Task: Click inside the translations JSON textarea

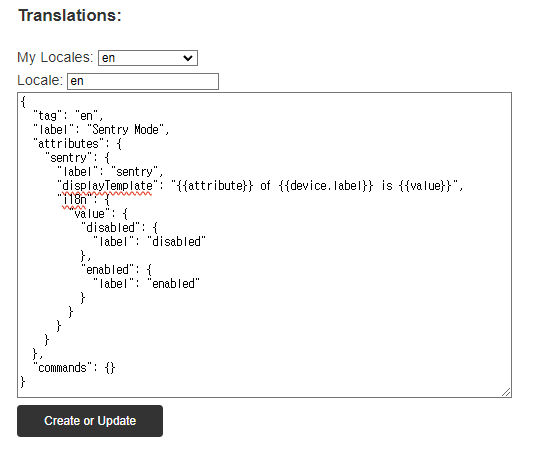Action: [264, 245]
